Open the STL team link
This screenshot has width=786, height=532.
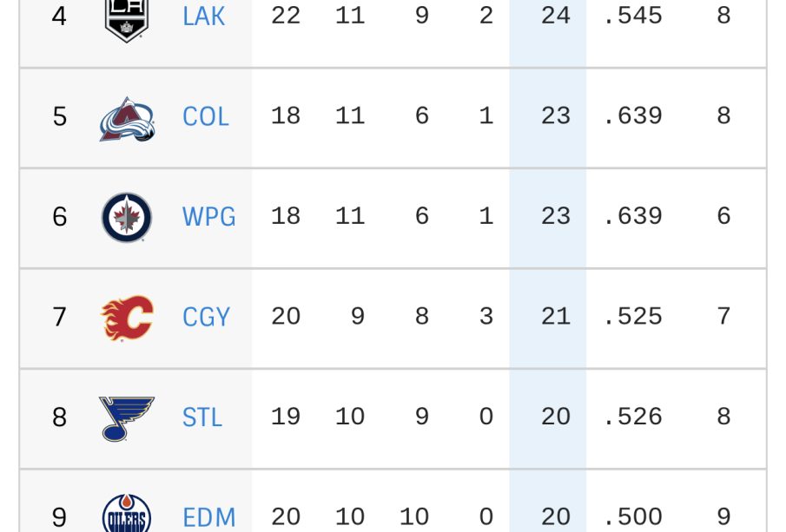[202, 417]
